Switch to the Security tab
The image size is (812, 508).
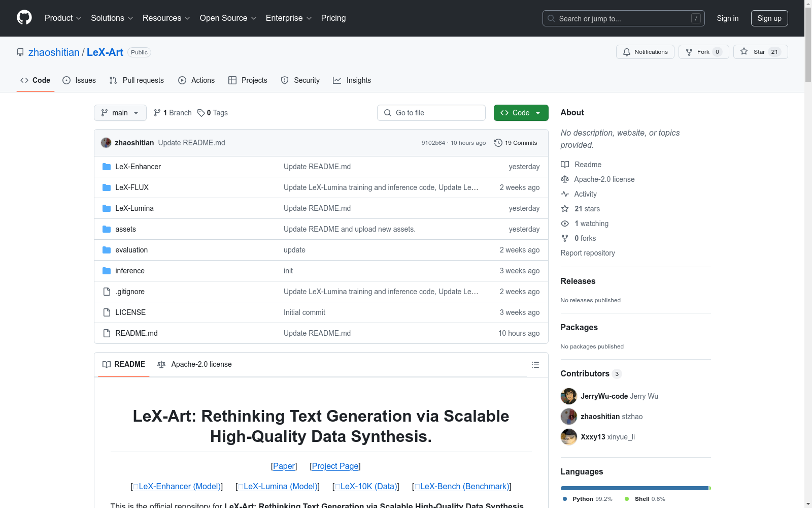(x=300, y=80)
